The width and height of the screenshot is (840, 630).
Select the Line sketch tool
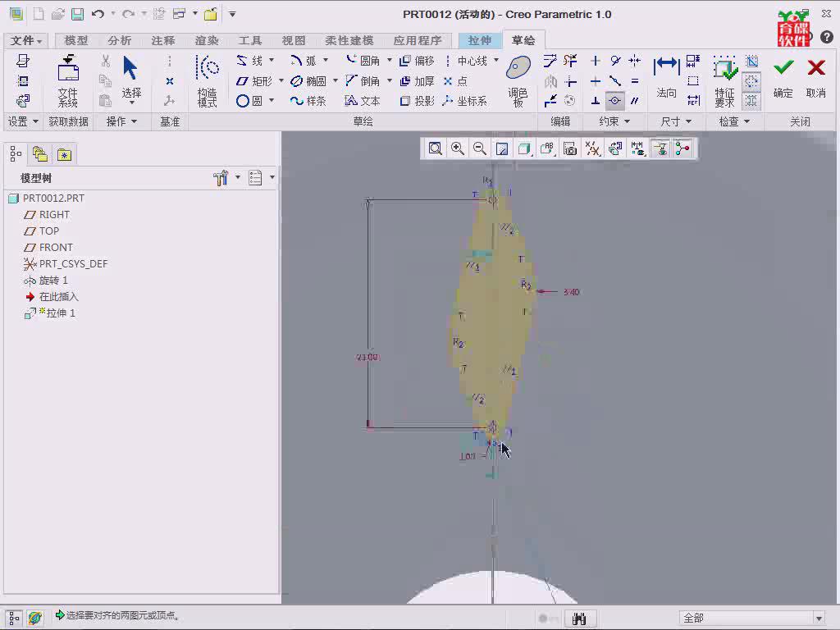tap(250, 61)
